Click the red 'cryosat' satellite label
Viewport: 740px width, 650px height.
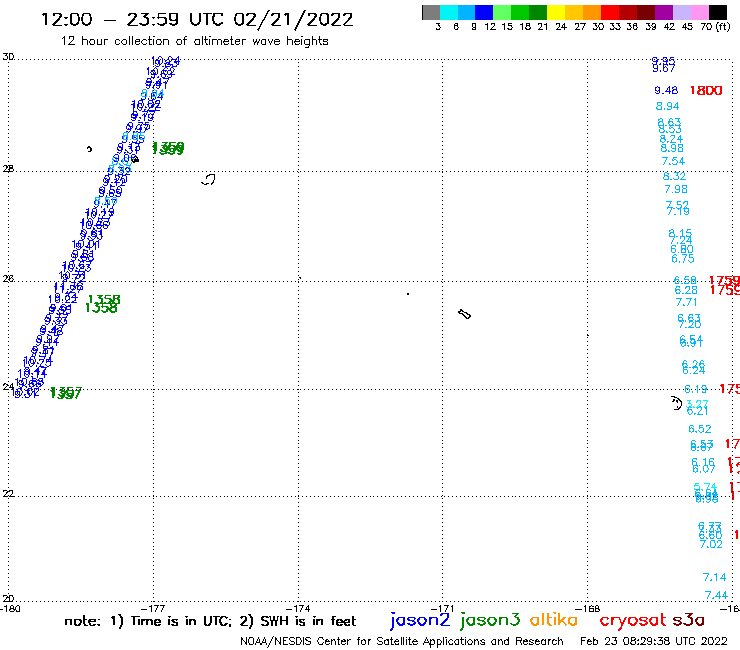[x=632, y=620]
